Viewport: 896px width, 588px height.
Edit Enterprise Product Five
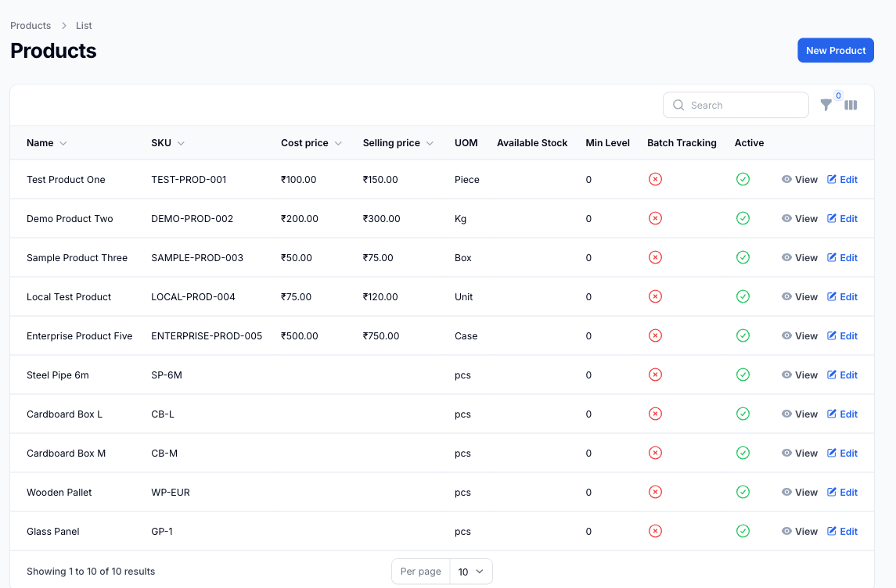pos(842,335)
